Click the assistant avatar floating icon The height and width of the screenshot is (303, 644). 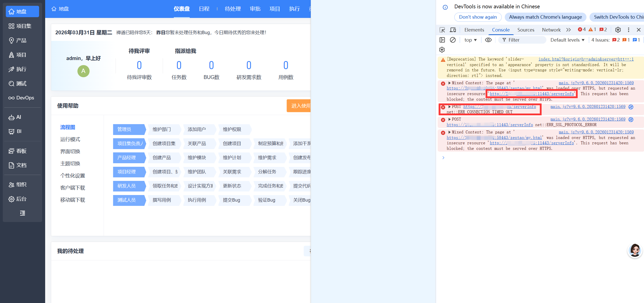point(635,251)
